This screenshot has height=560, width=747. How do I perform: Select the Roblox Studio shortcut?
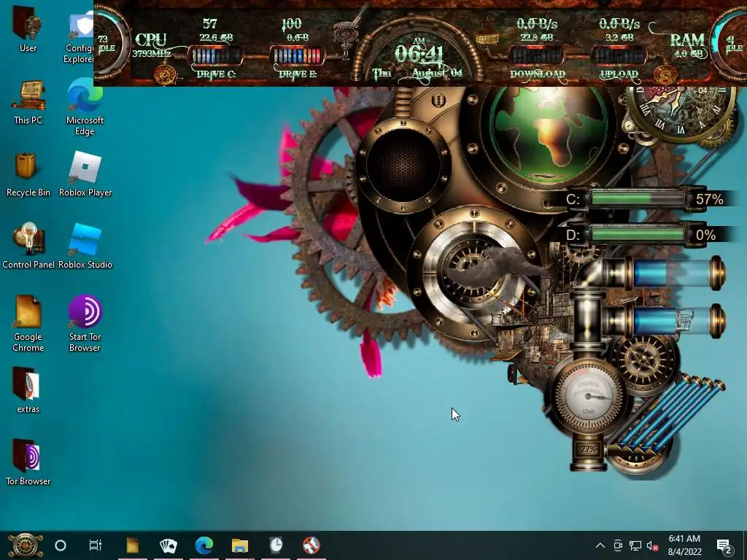click(85, 246)
